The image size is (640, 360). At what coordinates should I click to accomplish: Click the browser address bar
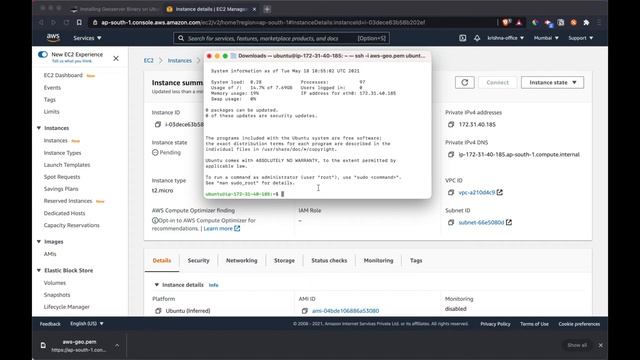click(292, 22)
